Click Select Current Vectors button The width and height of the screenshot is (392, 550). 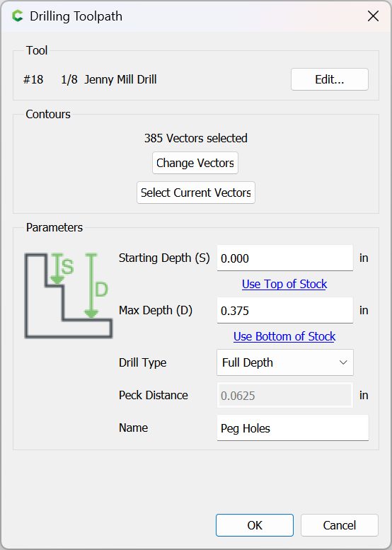click(x=196, y=193)
